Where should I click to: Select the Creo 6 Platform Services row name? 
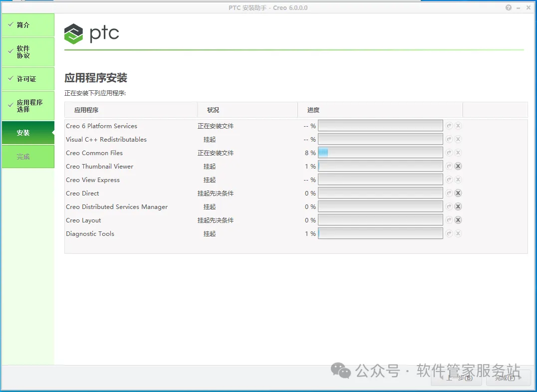pyautogui.click(x=101, y=126)
